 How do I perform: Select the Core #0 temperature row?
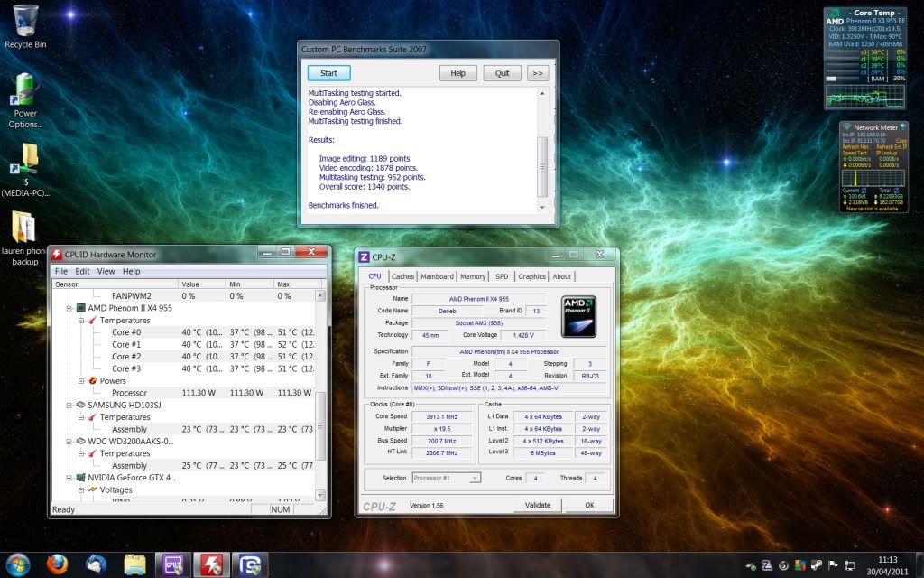point(126,332)
